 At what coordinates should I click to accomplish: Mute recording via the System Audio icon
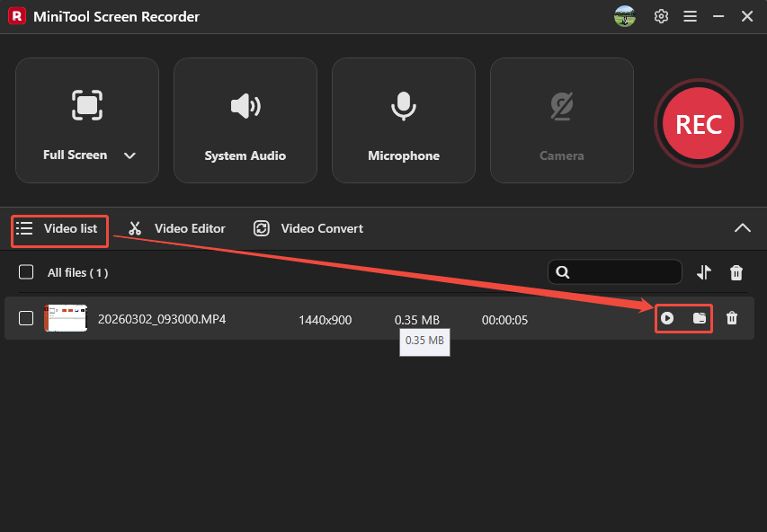click(245, 105)
